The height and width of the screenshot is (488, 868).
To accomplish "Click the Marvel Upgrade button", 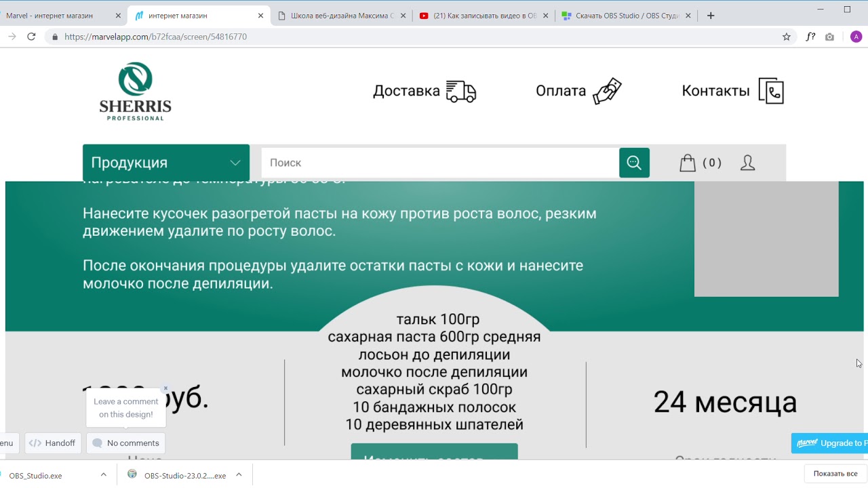I will click(829, 443).
